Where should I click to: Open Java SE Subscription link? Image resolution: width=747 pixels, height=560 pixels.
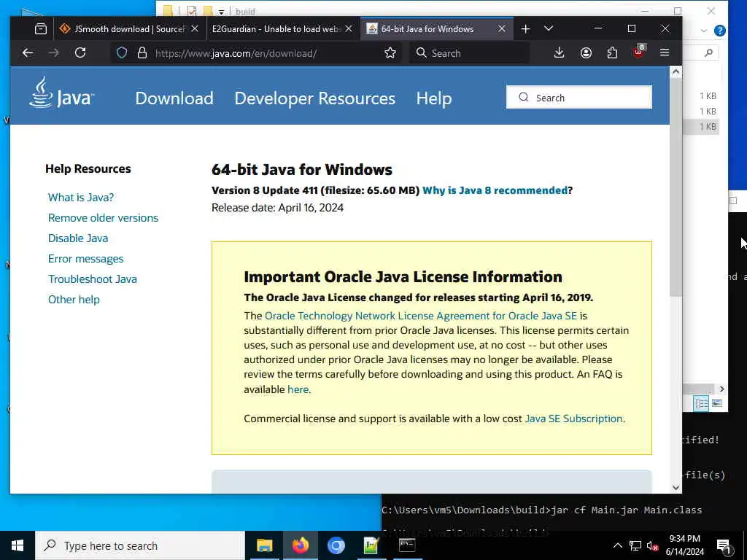(573, 419)
